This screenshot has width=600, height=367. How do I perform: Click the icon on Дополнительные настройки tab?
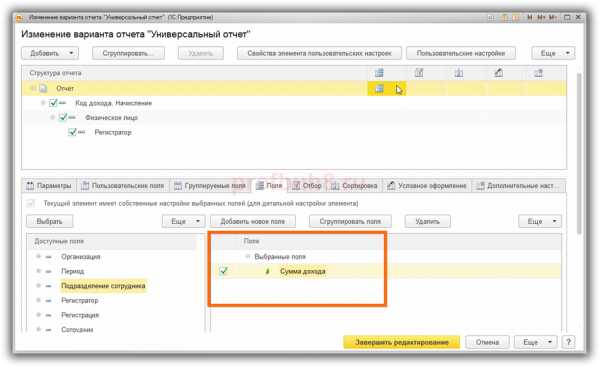pos(480,186)
